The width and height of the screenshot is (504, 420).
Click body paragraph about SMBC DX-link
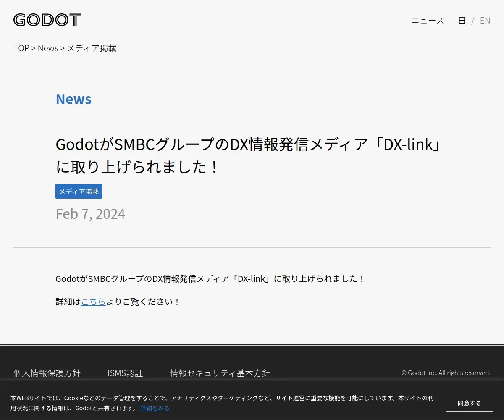(x=210, y=278)
